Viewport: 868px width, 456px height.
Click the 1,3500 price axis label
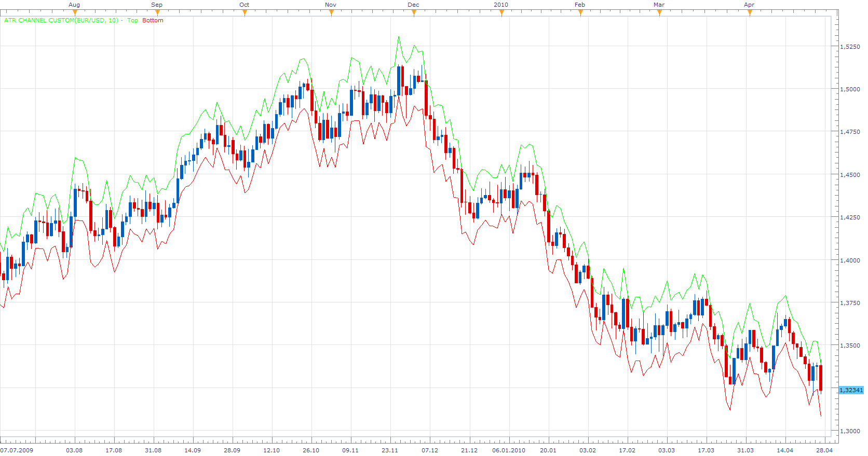[850, 346]
